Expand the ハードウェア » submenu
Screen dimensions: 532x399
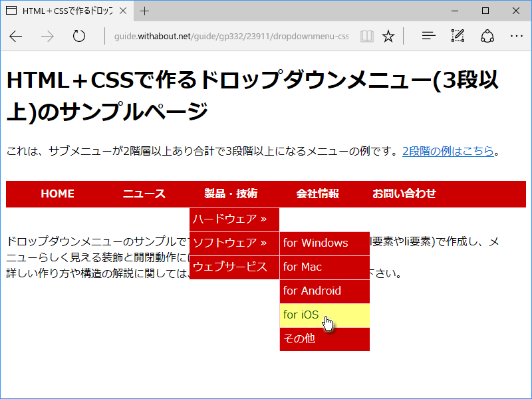coord(234,219)
